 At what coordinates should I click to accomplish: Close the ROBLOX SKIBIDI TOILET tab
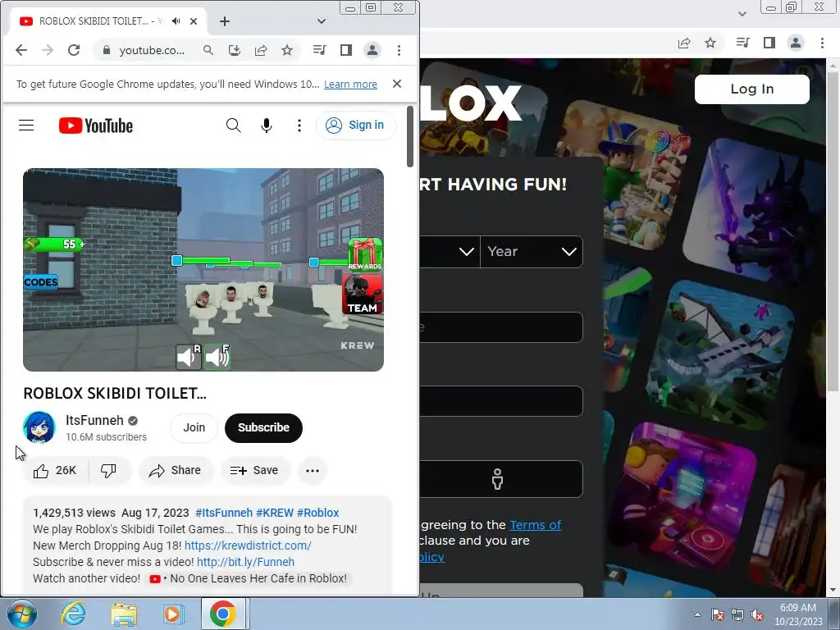click(x=194, y=21)
